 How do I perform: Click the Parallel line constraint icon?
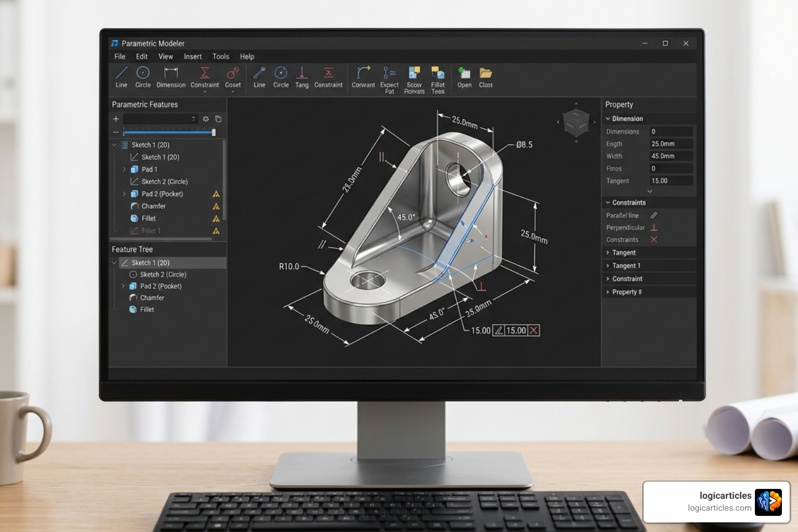tap(654, 215)
